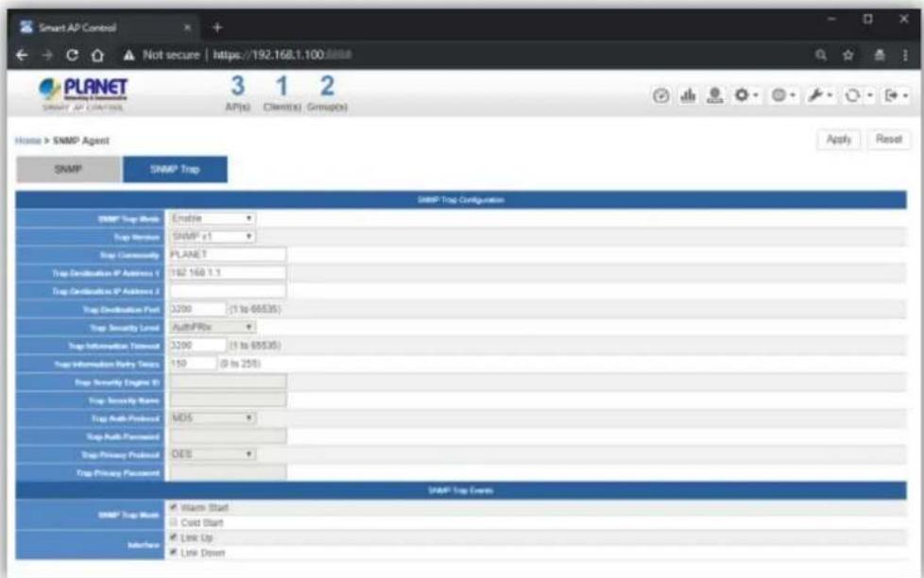This screenshot has height=578, width=924.
Task: Click the PLANET logo
Action: click(83, 93)
